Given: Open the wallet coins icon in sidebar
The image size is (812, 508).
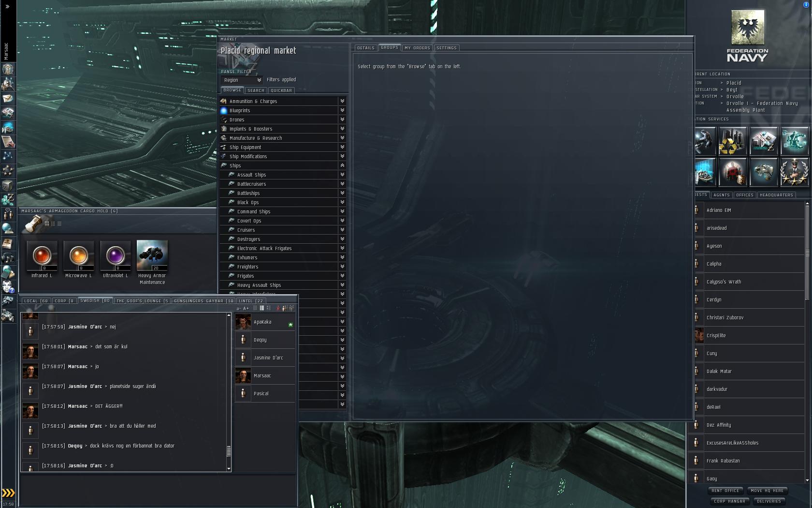Looking at the screenshot, I should point(8,199).
